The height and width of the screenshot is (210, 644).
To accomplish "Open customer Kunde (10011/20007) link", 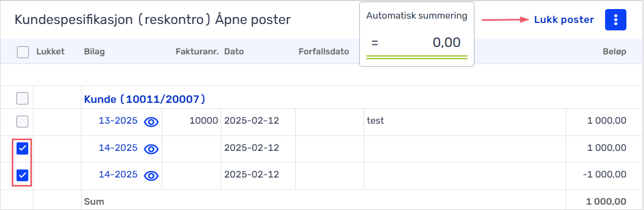I will click(145, 99).
